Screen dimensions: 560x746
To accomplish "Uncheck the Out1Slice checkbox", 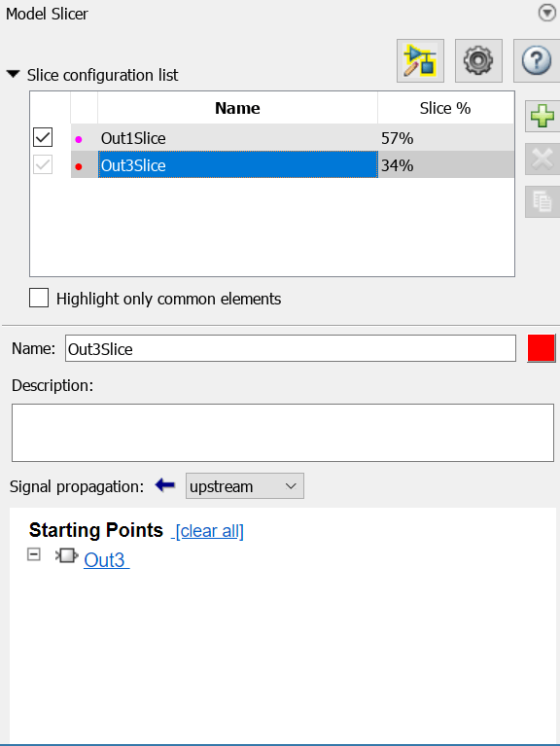I will pyautogui.click(x=43, y=137).
